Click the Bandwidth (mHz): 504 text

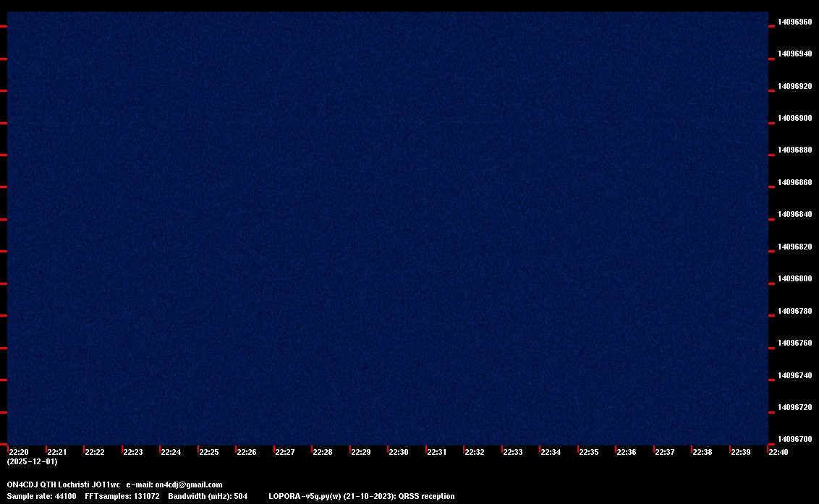pyautogui.click(x=208, y=496)
